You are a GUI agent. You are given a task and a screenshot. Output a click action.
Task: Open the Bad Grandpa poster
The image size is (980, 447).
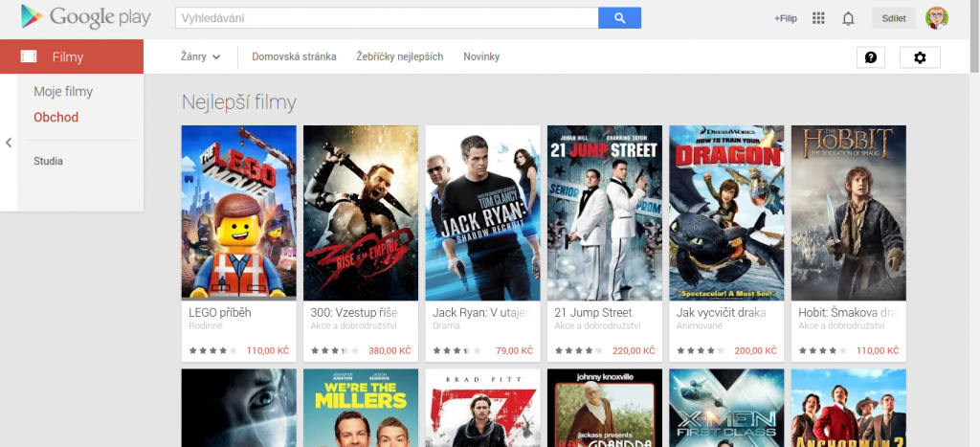[x=605, y=408]
